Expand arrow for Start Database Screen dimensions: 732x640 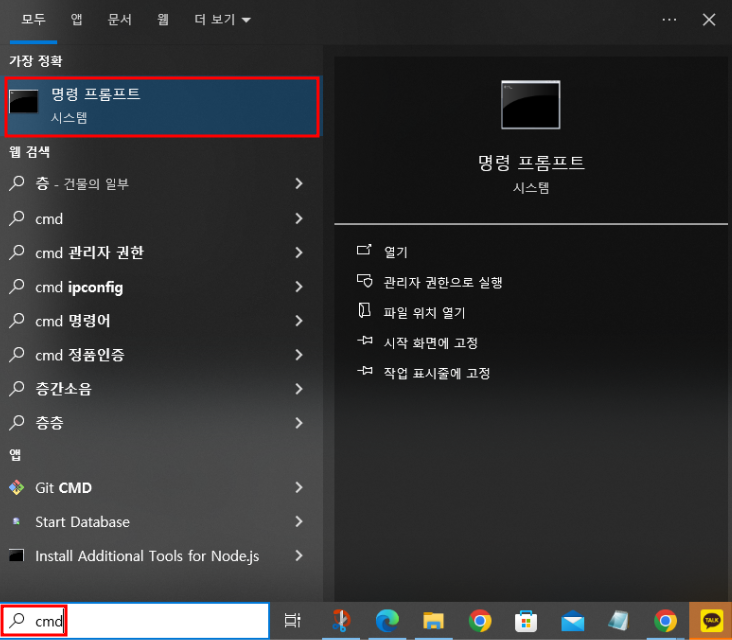(x=299, y=522)
